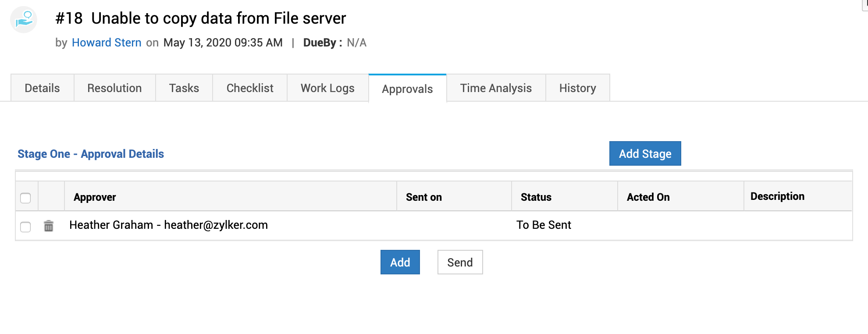This screenshot has width=868, height=334.
Task: Switch to the Resolution tab
Action: [114, 88]
